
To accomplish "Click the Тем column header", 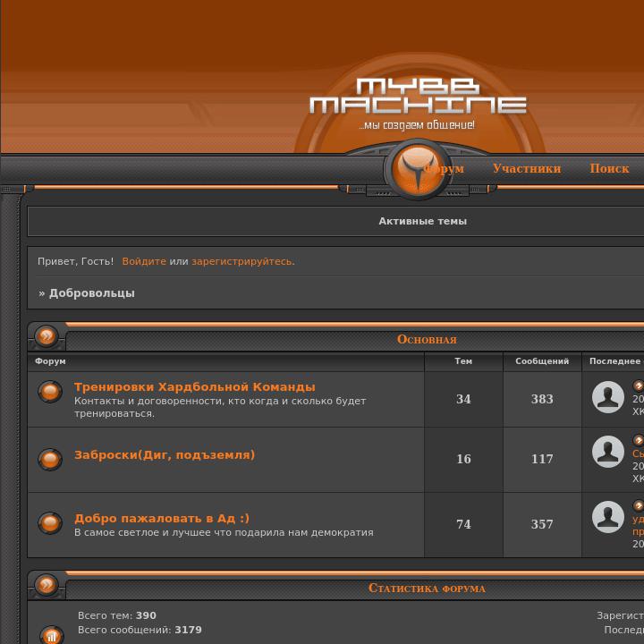I will tap(463, 361).
